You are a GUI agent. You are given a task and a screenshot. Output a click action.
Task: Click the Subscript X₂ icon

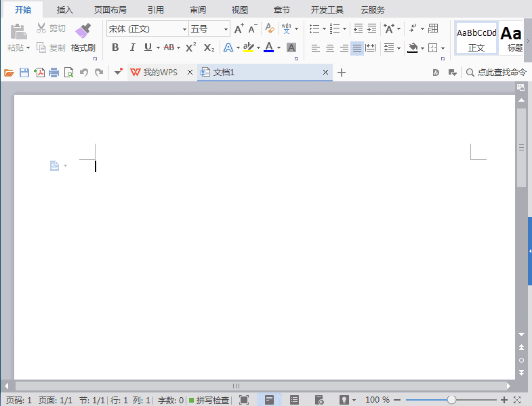click(x=209, y=47)
